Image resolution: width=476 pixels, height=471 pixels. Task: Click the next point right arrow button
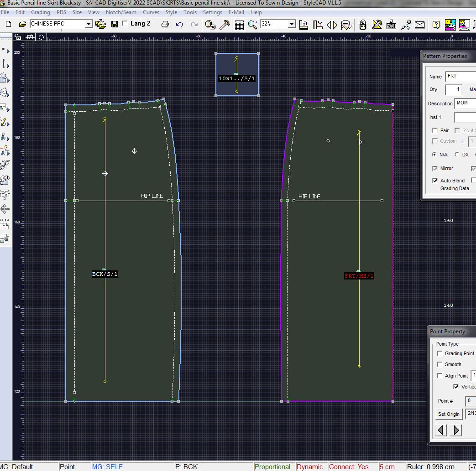(x=456, y=430)
